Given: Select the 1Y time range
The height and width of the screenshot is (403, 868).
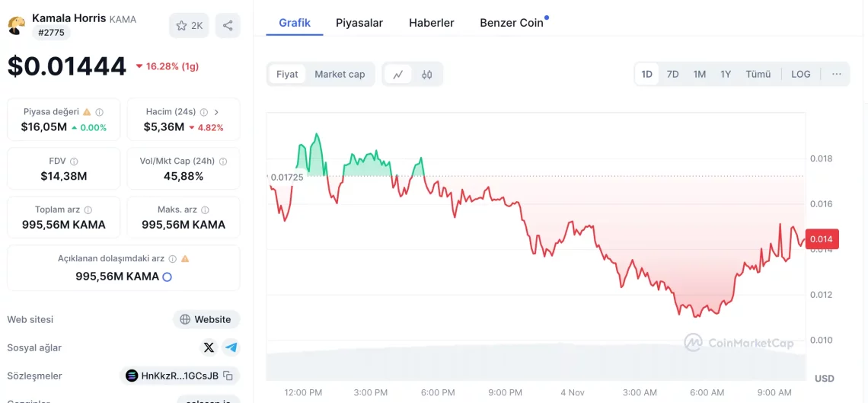Looking at the screenshot, I should pos(726,74).
